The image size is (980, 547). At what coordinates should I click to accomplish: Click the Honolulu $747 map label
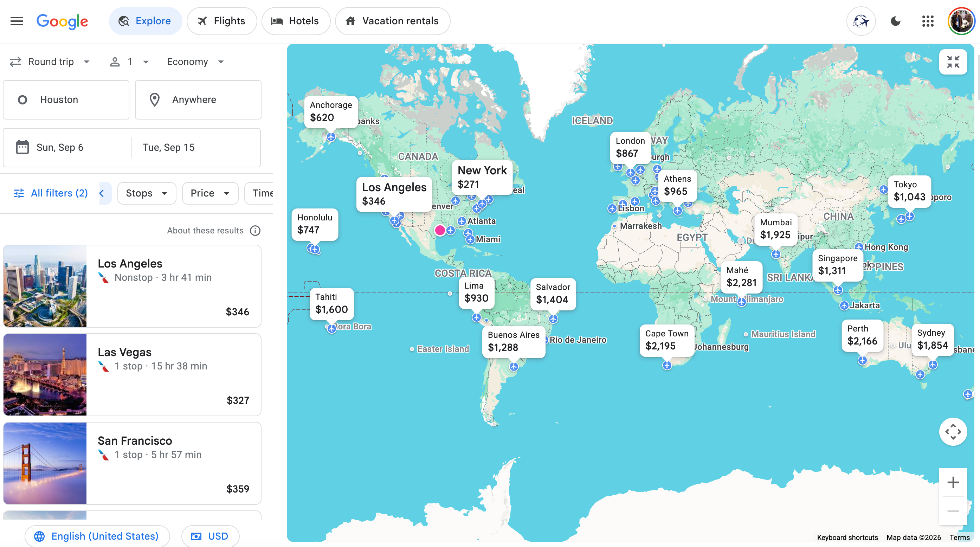315,224
